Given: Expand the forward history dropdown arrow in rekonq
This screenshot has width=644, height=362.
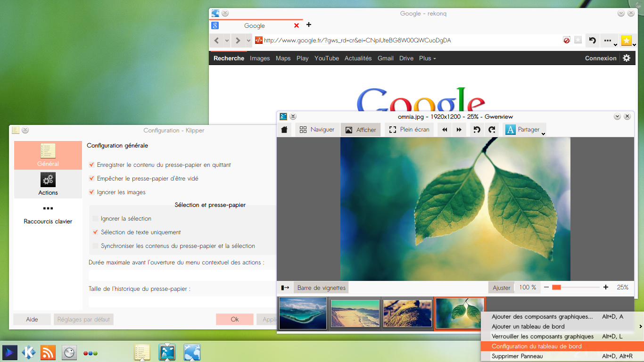Looking at the screenshot, I should tap(248, 41).
